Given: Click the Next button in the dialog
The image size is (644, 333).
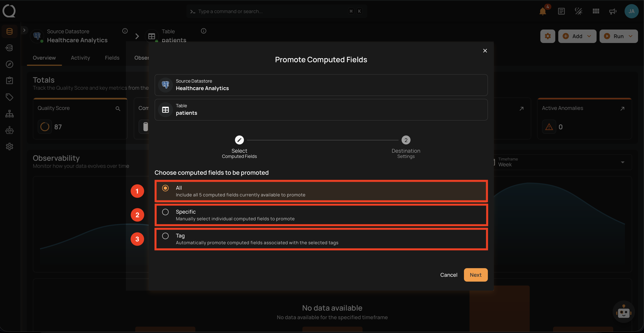Looking at the screenshot, I should [x=476, y=275].
